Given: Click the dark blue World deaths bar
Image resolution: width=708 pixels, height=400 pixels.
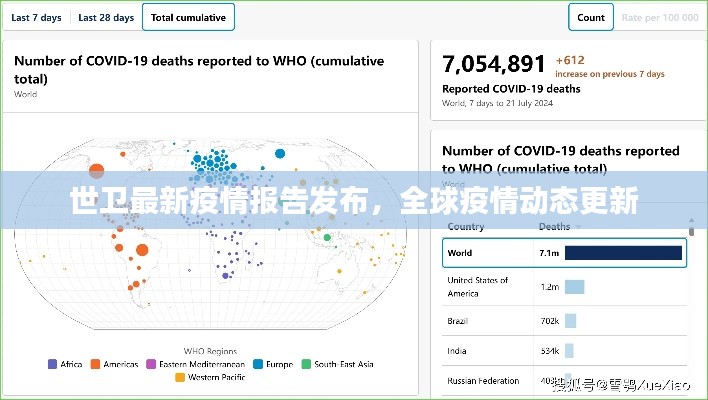Looking at the screenshot, I should coord(623,253).
